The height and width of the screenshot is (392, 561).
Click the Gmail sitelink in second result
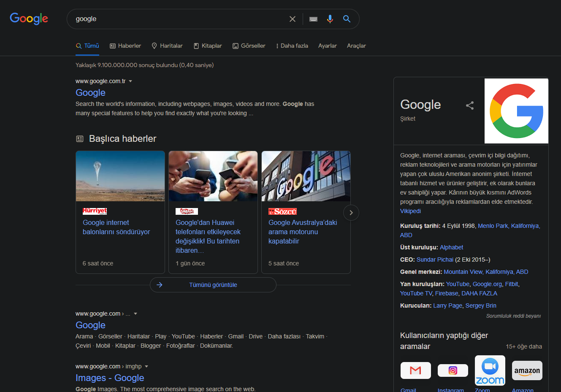[236, 336]
